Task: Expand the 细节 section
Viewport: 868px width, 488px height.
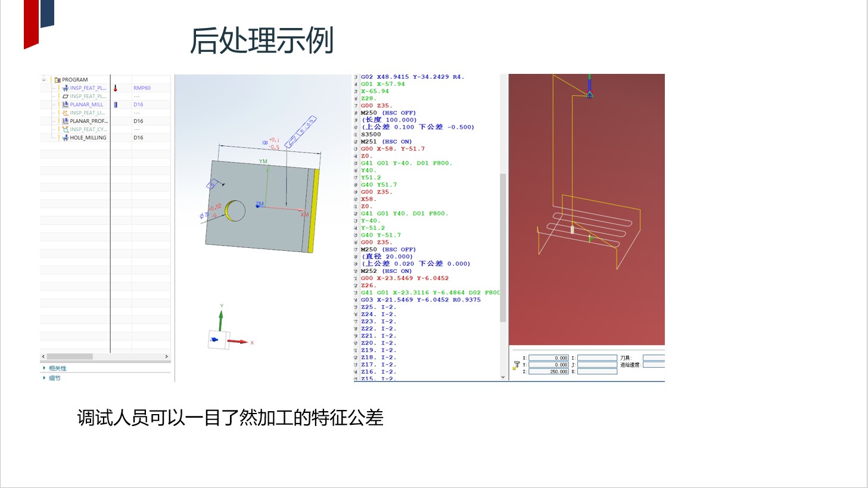Action: coord(44,378)
